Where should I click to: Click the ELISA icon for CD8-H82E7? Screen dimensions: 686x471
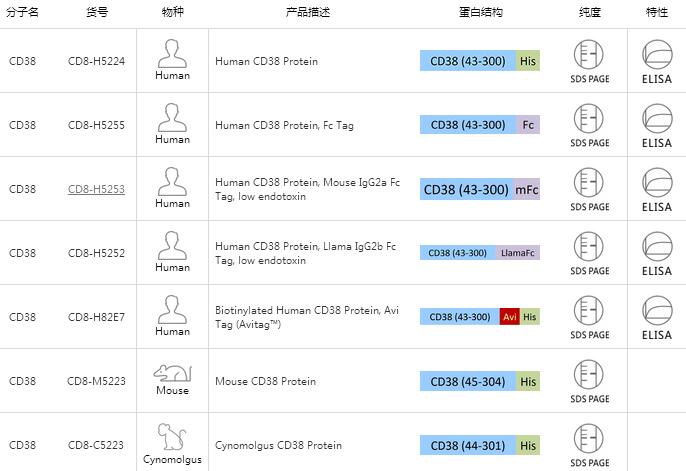click(657, 309)
